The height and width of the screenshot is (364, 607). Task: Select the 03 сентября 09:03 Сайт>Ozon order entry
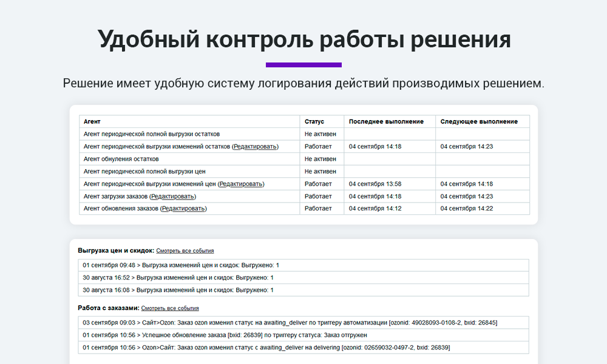[x=290, y=323]
